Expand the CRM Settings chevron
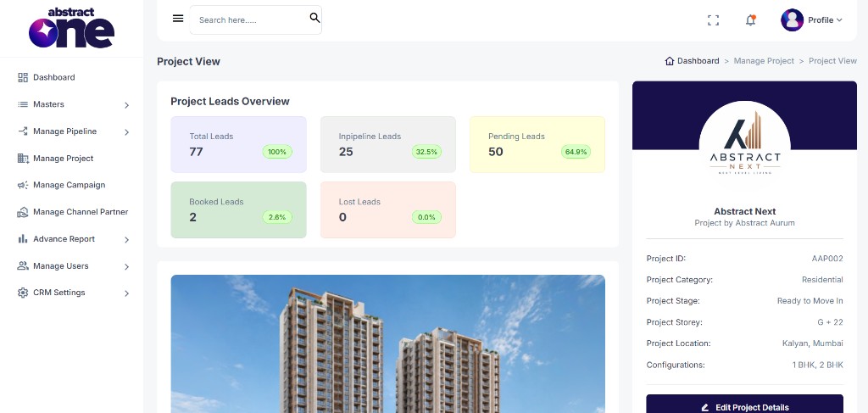The height and width of the screenshot is (413, 868). pos(127,293)
